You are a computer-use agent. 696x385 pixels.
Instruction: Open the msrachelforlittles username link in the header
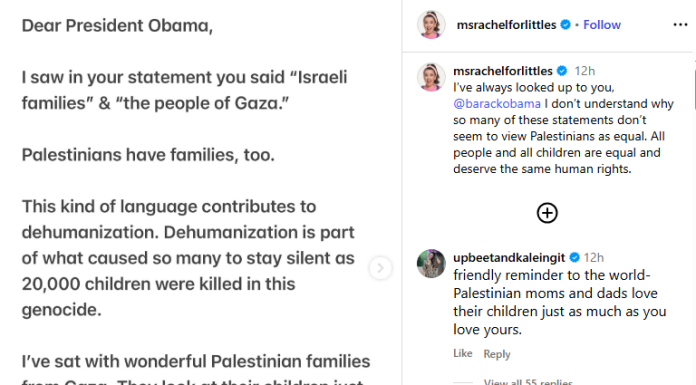(506, 25)
